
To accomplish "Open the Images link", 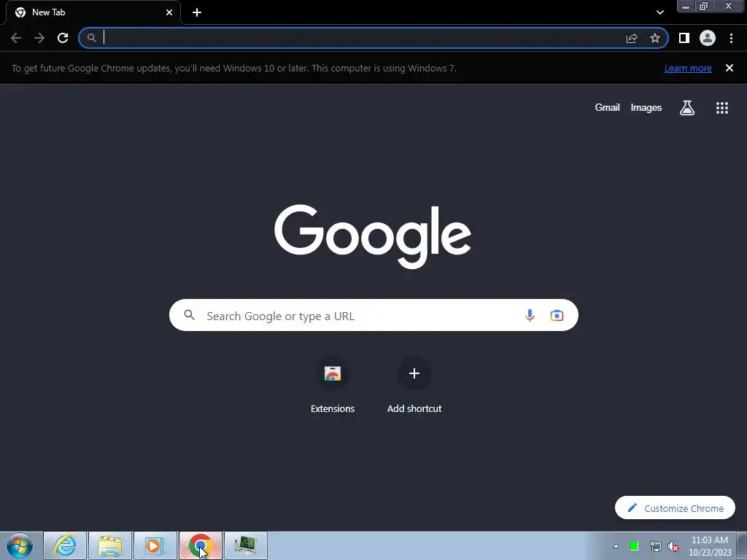I will pos(646,108).
